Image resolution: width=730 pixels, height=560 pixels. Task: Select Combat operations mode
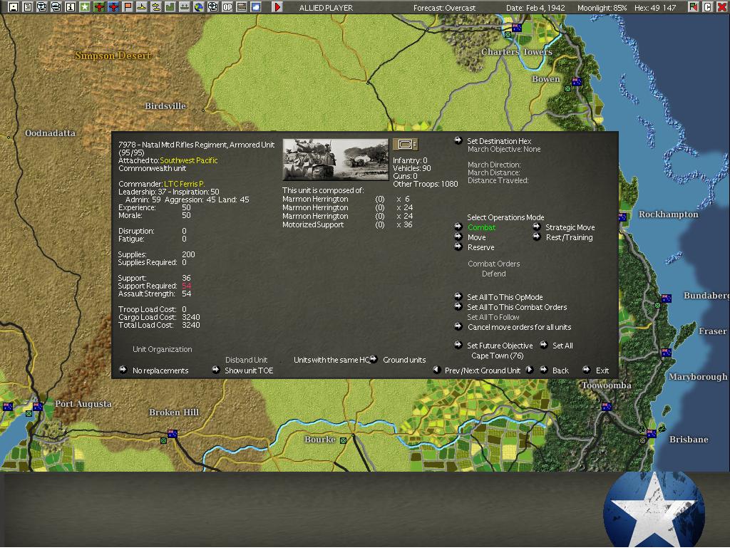click(x=481, y=227)
